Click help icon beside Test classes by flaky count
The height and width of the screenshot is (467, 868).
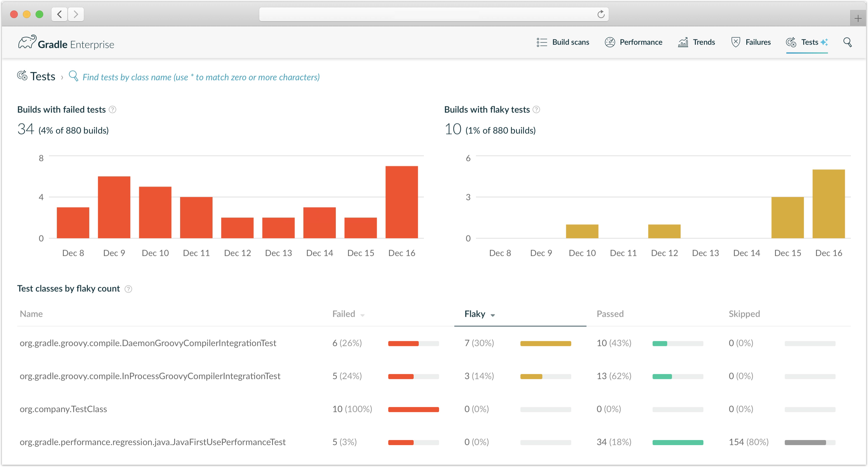point(128,289)
